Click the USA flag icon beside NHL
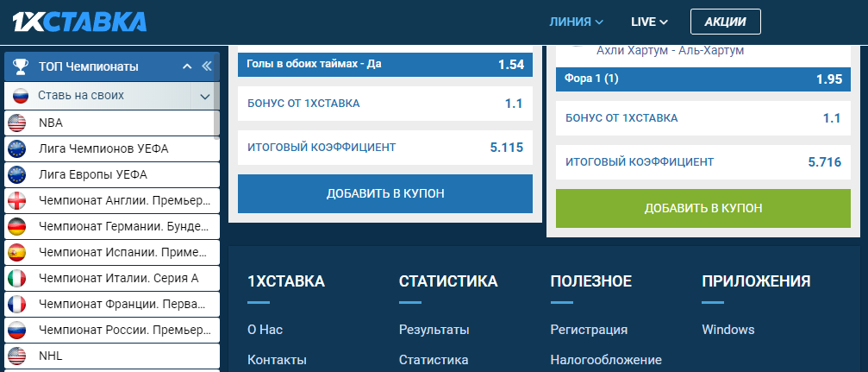 coord(17,356)
